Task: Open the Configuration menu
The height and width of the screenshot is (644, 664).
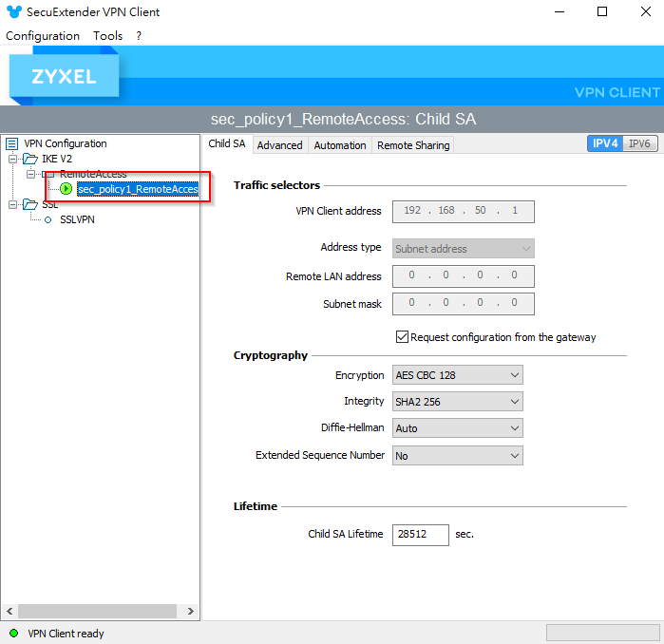Action: pos(43,36)
